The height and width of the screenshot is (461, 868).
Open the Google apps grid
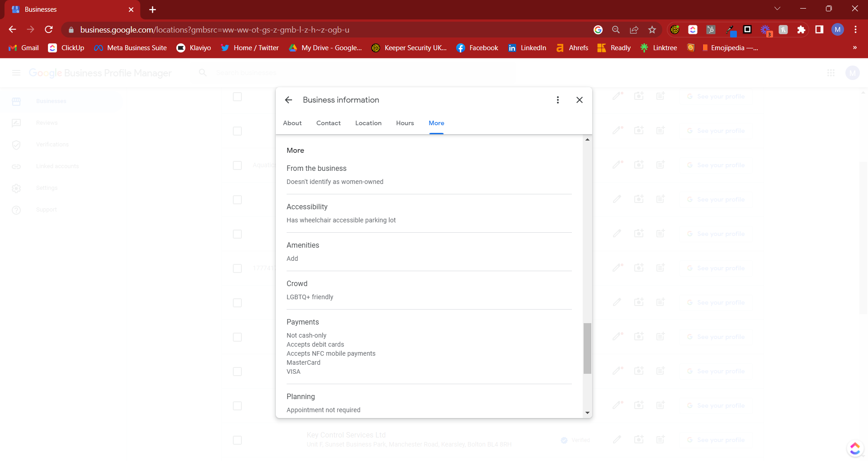(831, 73)
